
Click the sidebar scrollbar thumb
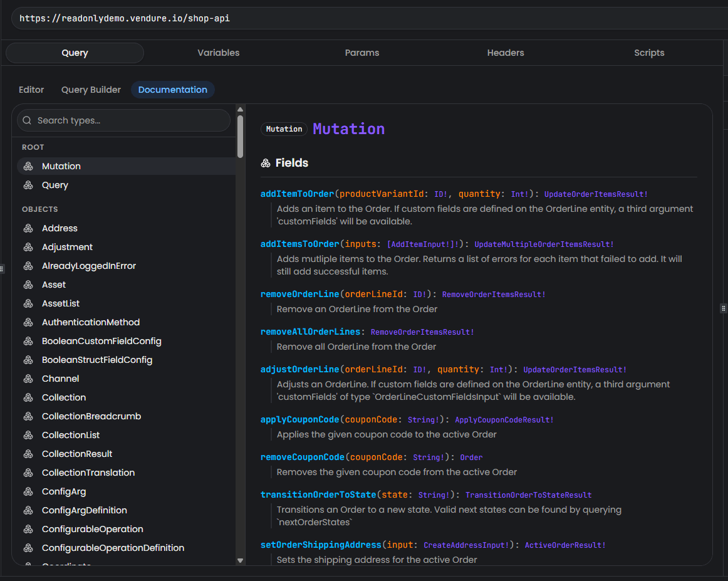coord(240,137)
